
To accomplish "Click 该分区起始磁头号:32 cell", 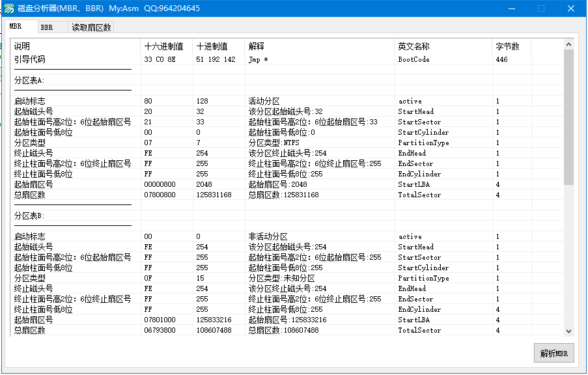I will click(x=285, y=111).
